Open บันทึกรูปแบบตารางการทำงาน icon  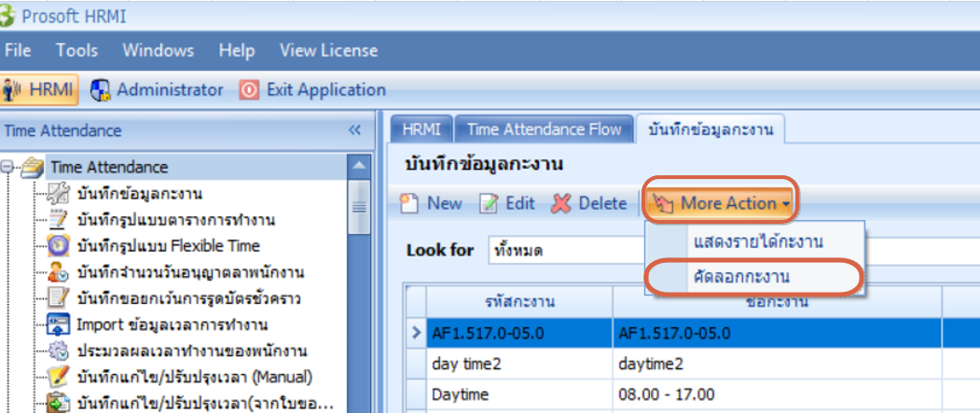click(x=59, y=220)
